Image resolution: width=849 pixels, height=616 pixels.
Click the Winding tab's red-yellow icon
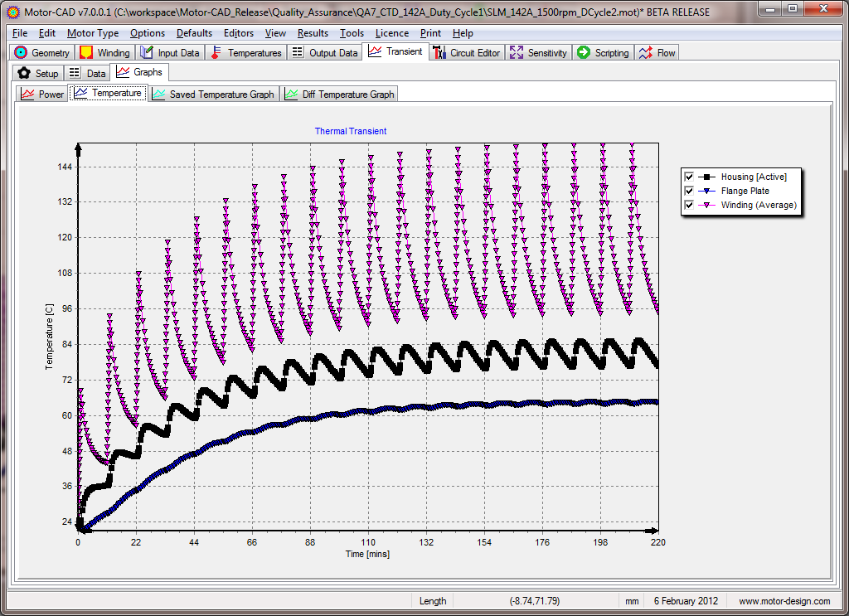coord(85,52)
